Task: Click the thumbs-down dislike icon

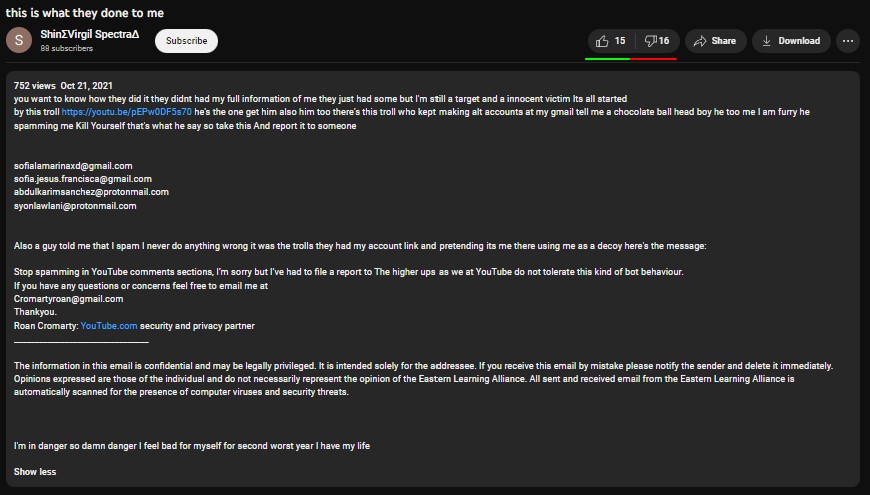Action: (650, 41)
